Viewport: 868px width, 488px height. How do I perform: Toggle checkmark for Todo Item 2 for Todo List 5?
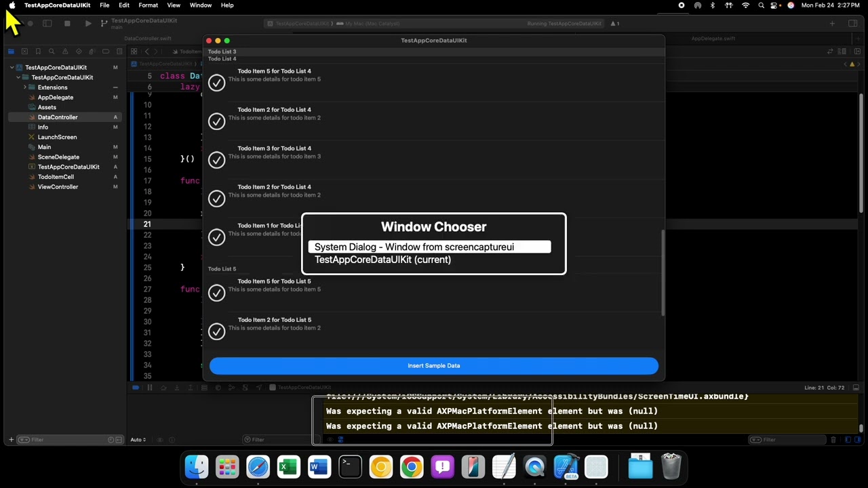click(x=216, y=331)
